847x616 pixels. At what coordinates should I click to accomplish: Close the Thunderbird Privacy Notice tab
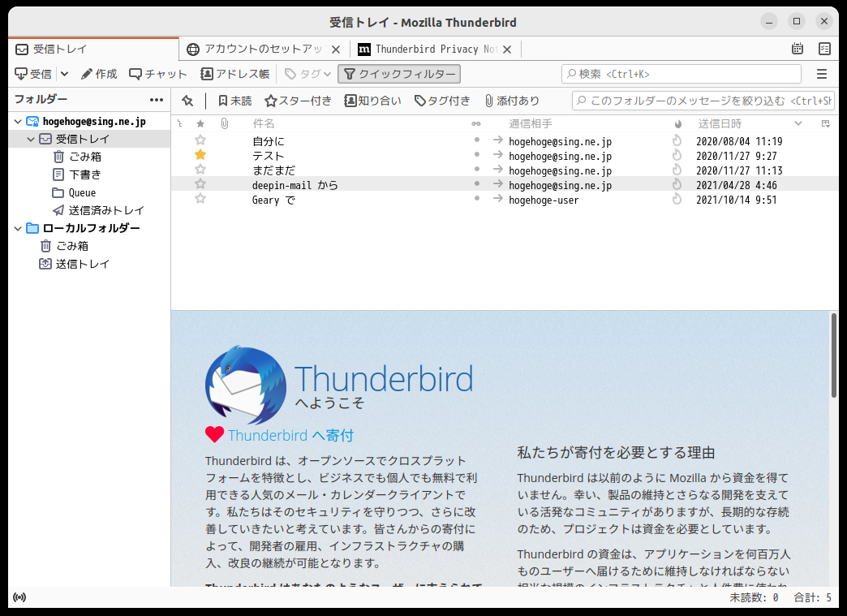click(507, 50)
